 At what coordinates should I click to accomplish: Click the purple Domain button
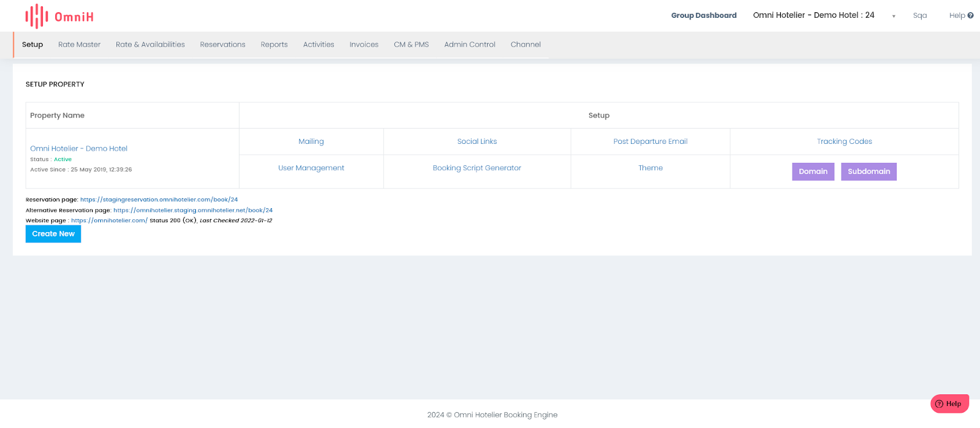[x=813, y=171]
